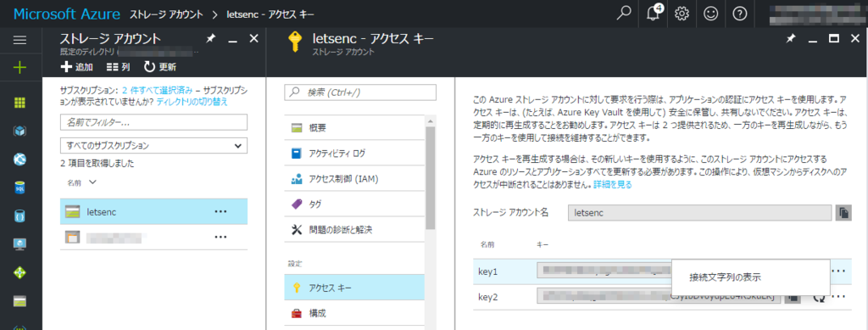Click the ディレクトリの切り替え link
868x330 pixels.
click(x=192, y=102)
